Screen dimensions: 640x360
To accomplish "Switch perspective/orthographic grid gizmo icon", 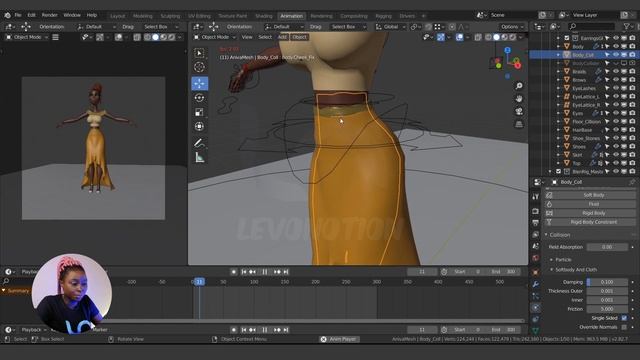I will [519, 124].
